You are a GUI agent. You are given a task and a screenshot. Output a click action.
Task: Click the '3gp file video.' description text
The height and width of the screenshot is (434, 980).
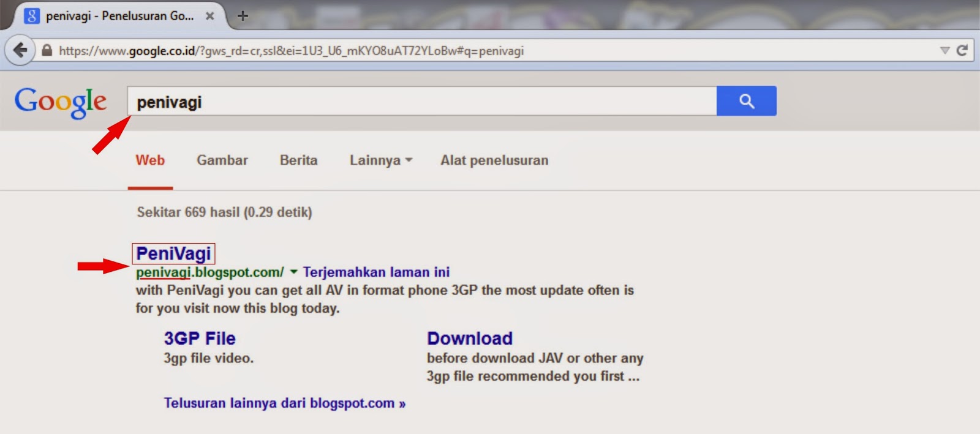click(208, 358)
